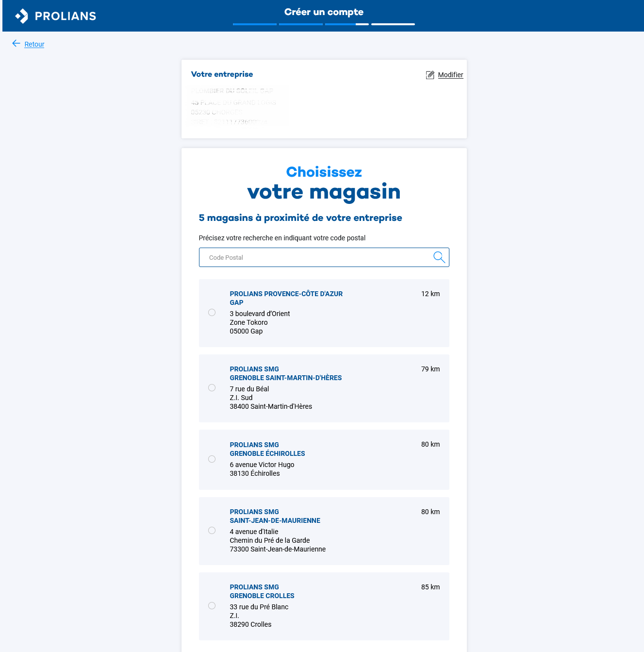644x652 pixels.
Task: Click the first progress step bar in header
Action: point(255,24)
